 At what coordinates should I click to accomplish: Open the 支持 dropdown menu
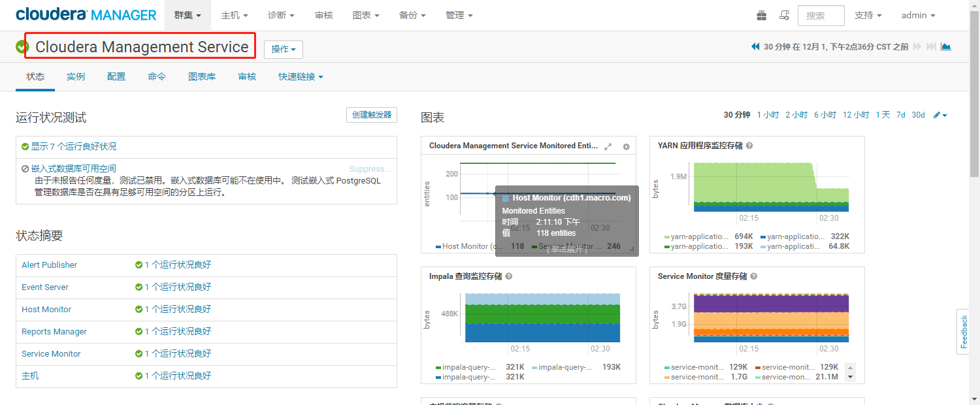[x=868, y=15]
